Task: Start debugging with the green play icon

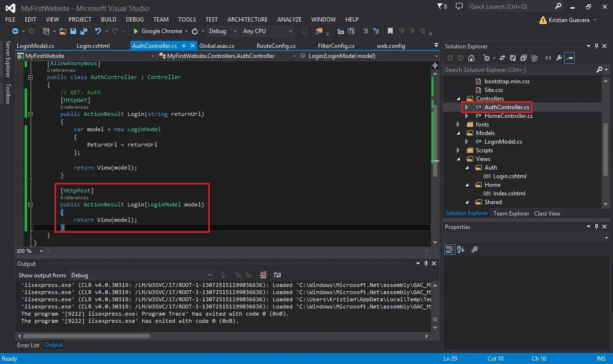Action: [136, 31]
